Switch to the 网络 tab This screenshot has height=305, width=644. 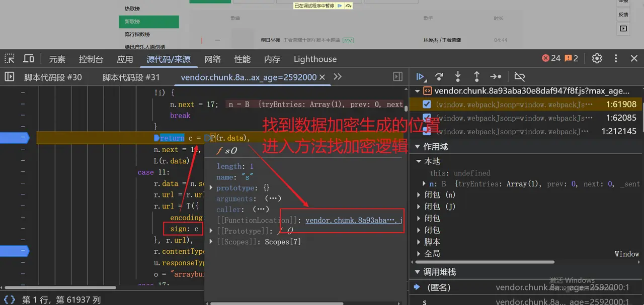(x=213, y=59)
